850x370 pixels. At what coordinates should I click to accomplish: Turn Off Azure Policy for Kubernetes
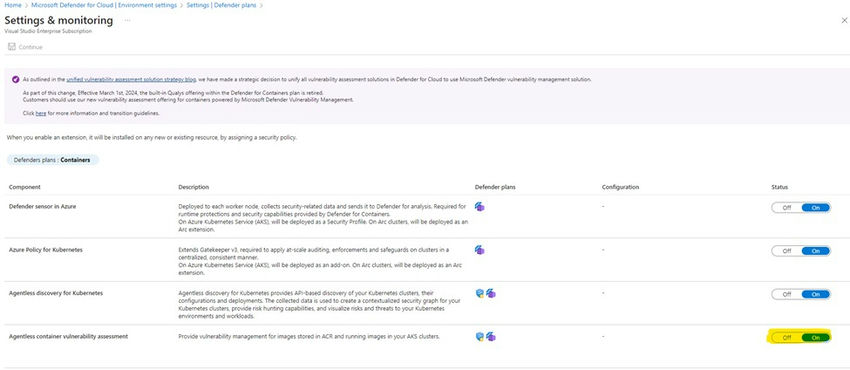[x=787, y=251]
